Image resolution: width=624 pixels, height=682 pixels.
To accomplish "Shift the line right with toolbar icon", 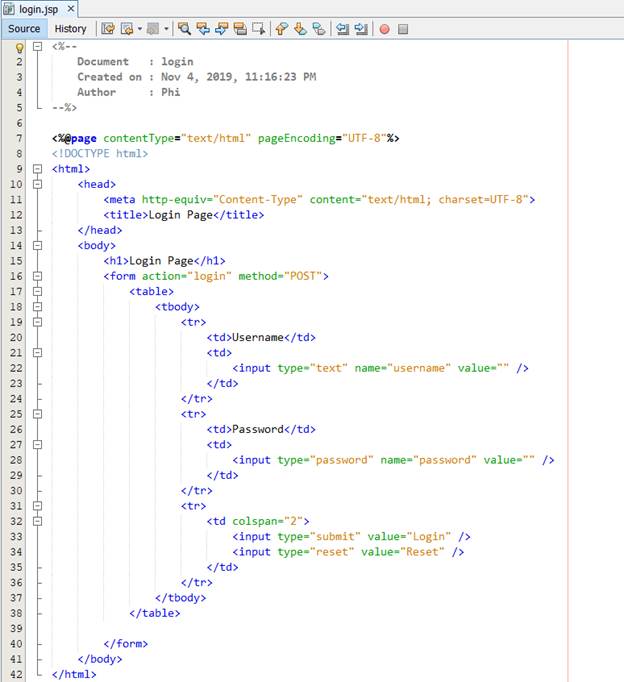I will coord(361,29).
